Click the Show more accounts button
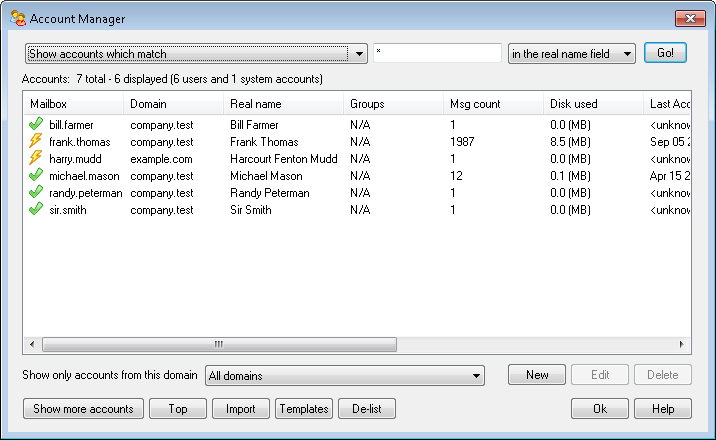Image resolution: width=716 pixels, height=440 pixels. (83, 409)
